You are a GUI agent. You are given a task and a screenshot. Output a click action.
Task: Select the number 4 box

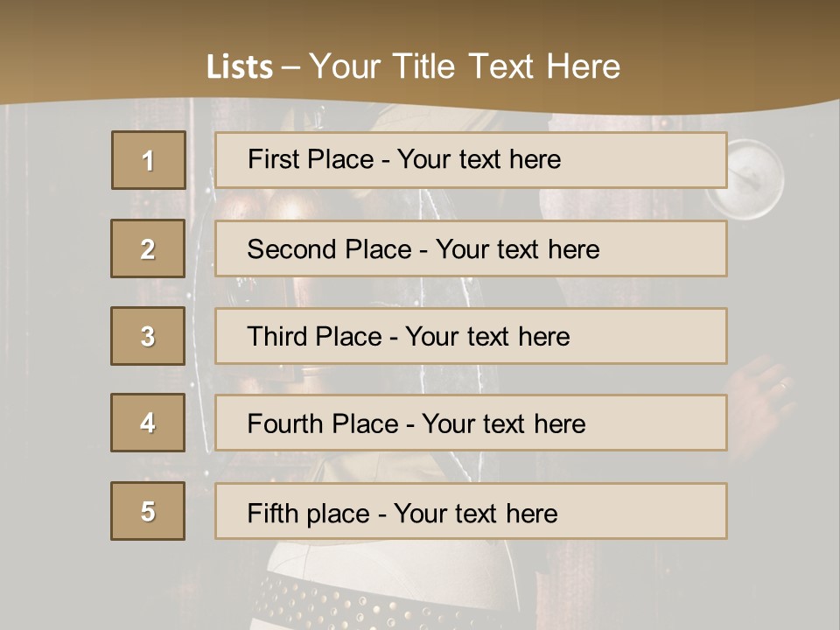(x=148, y=423)
